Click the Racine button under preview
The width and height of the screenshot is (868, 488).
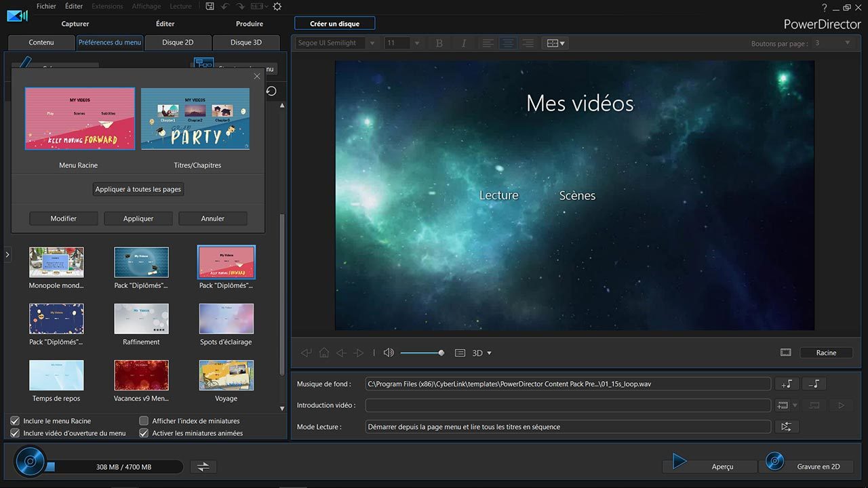click(x=826, y=352)
